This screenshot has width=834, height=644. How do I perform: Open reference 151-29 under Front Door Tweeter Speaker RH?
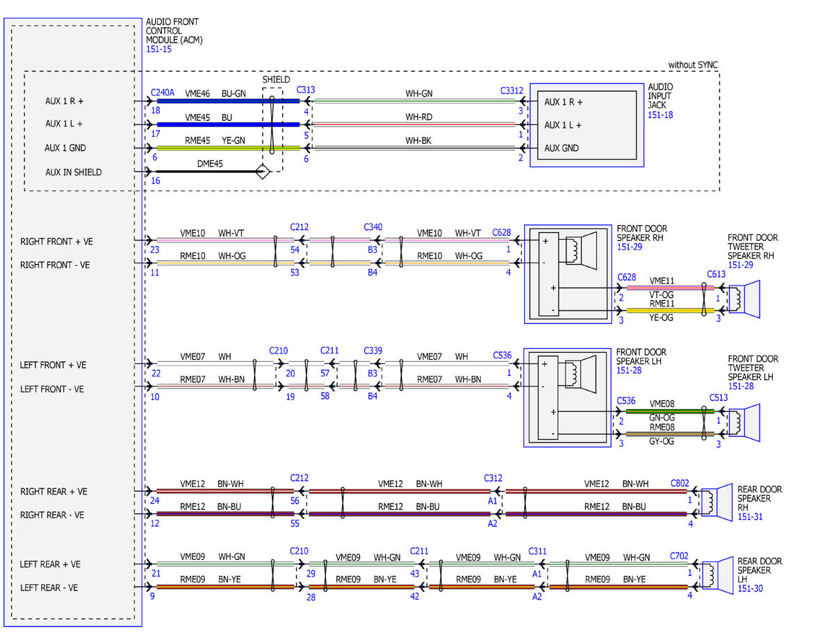click(x=739, y=265)
